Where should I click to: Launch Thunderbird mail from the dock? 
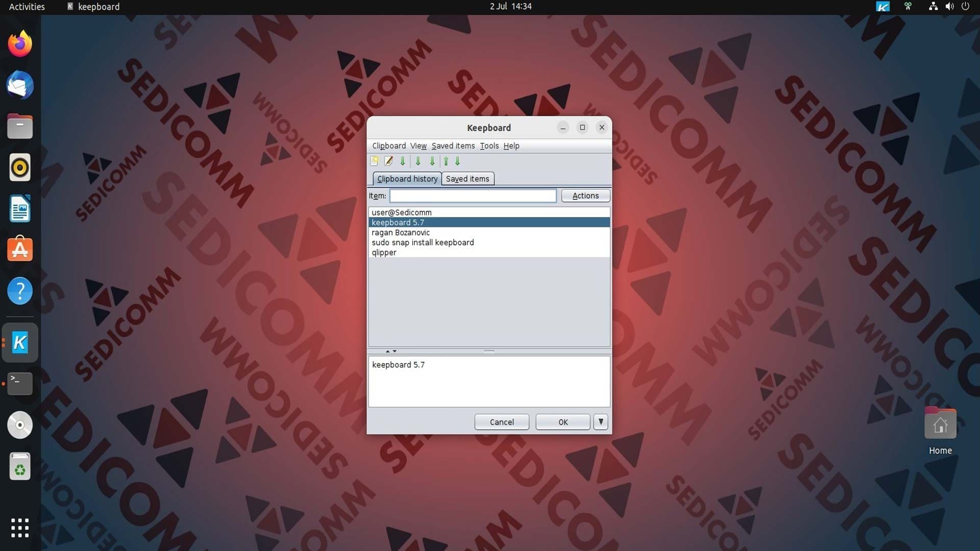tap(20, 85)
